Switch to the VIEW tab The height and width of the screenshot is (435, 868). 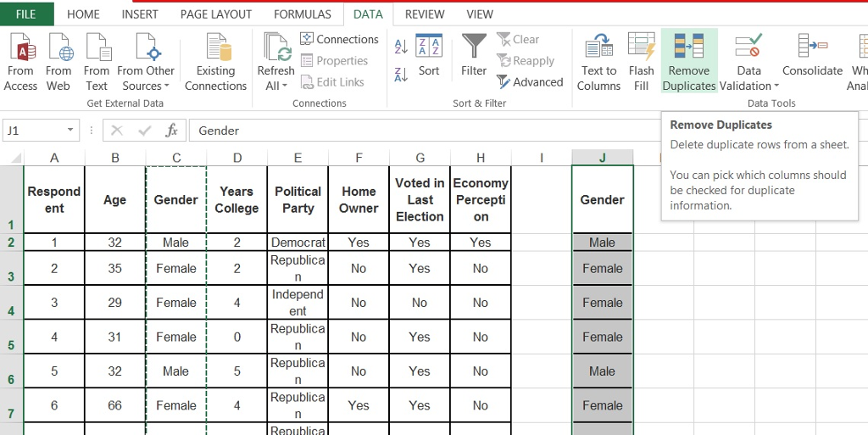(480, 14)
